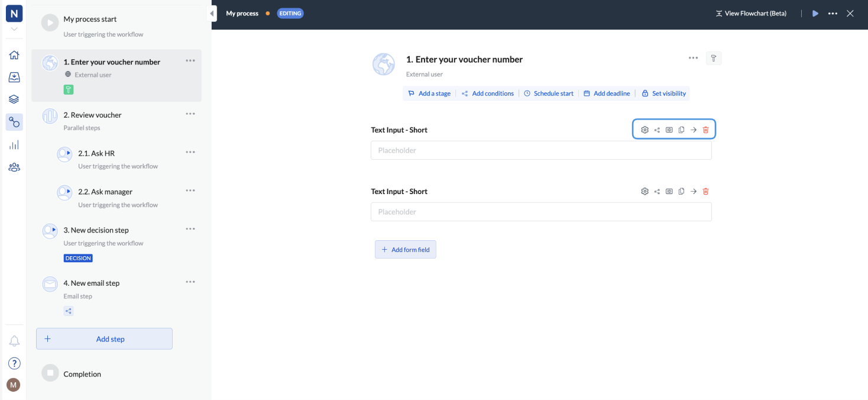This screenshot has width=868, height=400.
Task: Open the analytics bar chart icon
Action: 14,144
